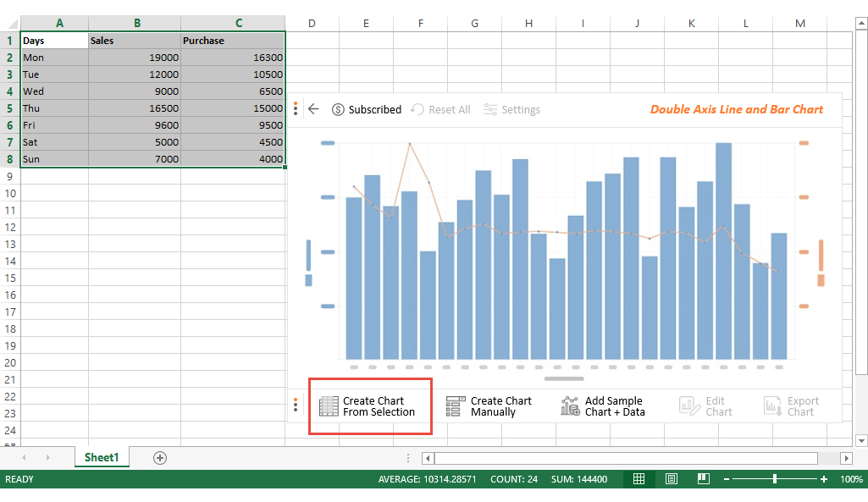Click cell with value 19000
The image size is (868, 502).
tap(135, 58)
